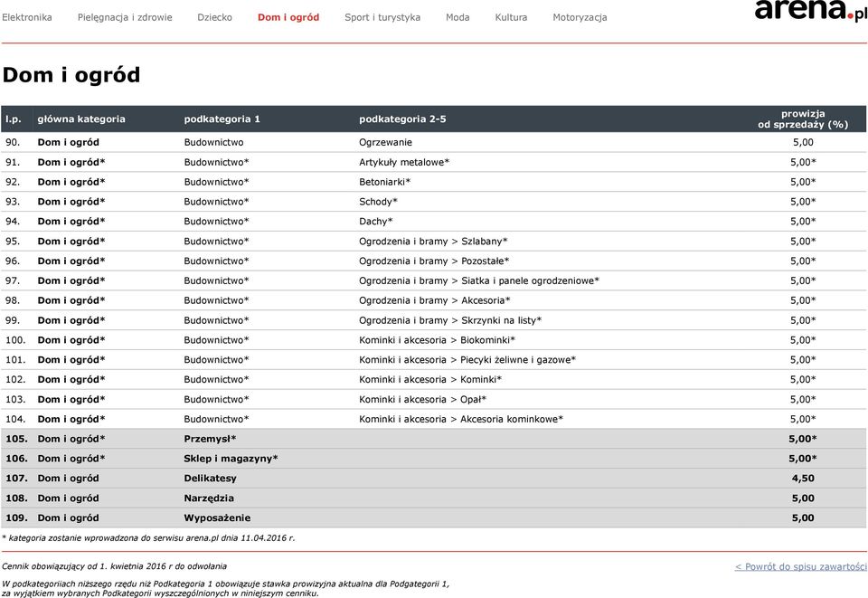Click the główna kategoria column header
The width and height of the screenshot is (868, 598).
click(81, 119)
